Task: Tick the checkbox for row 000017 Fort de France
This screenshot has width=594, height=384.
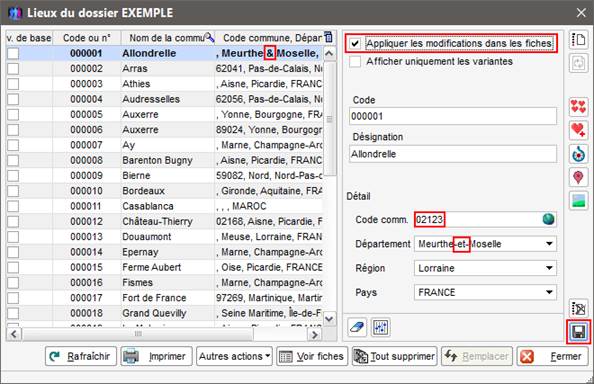Action: (x=13, y=298)
